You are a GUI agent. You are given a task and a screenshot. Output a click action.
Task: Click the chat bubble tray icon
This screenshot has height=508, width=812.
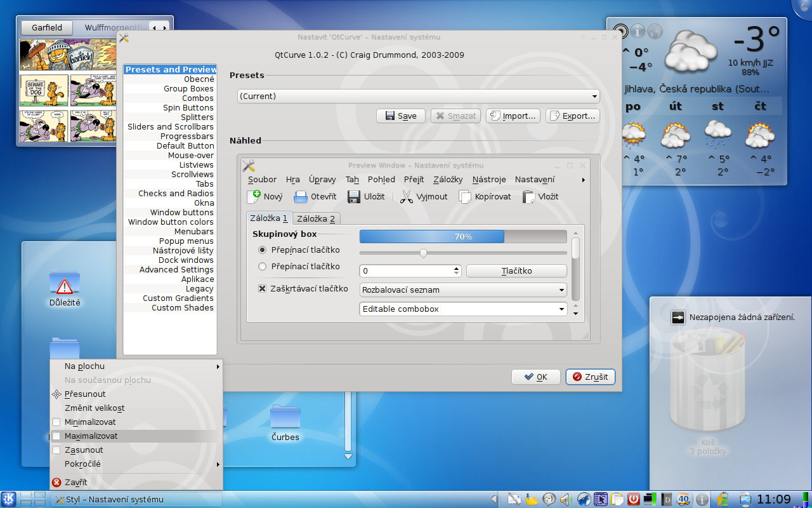tap(549, 499)
